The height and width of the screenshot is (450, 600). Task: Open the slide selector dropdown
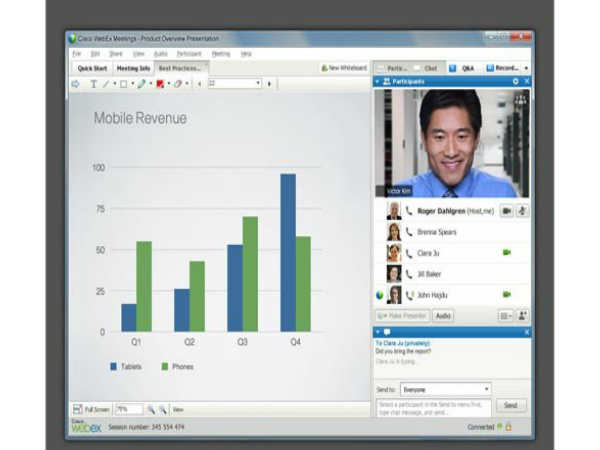pos(235,83)
